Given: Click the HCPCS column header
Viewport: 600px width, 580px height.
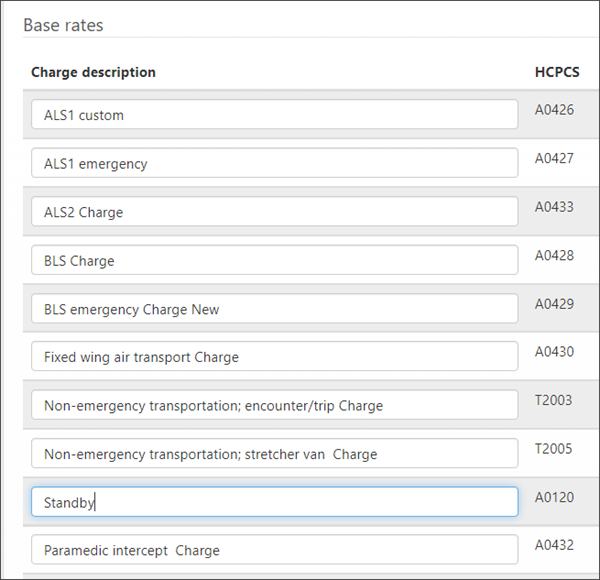Looking at the screenshot, I should pos(557,72).
